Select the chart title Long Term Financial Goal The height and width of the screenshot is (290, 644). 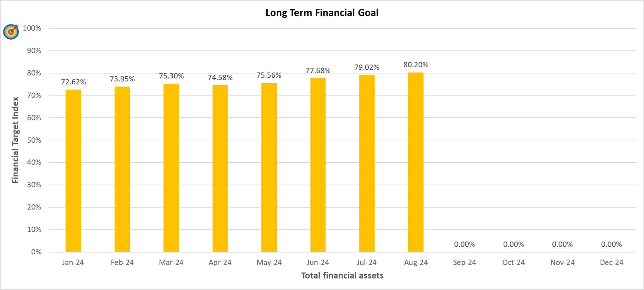322,13
